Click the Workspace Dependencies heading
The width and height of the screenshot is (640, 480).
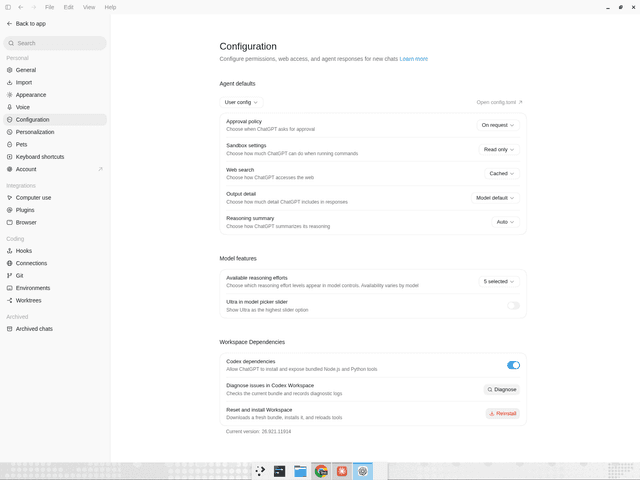pyautogui.click(x=252, y=342)
